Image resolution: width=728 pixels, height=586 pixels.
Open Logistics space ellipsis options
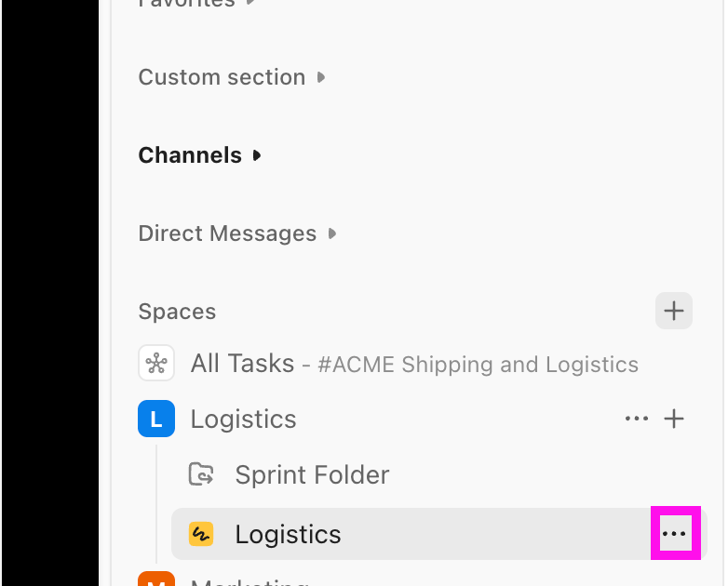[x=637, y=420]
